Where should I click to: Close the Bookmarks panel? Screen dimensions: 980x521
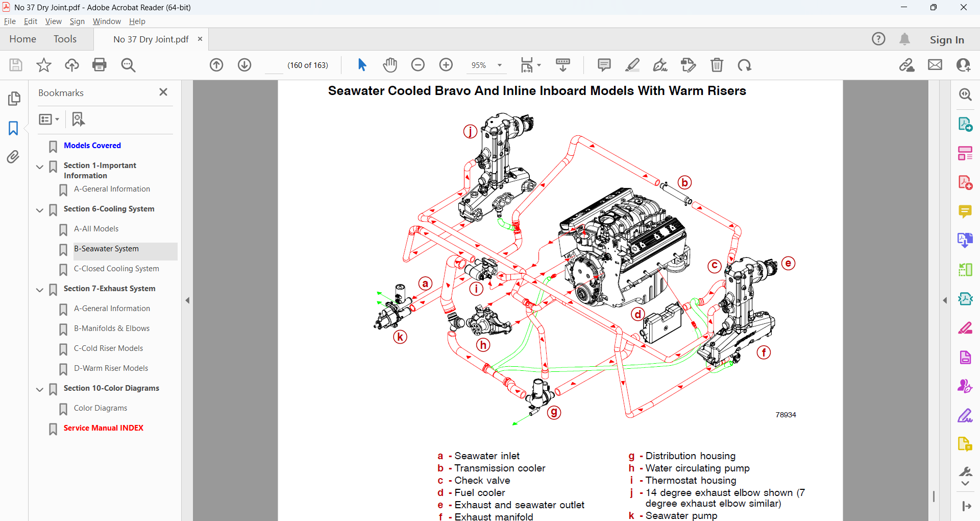point(163,92)
